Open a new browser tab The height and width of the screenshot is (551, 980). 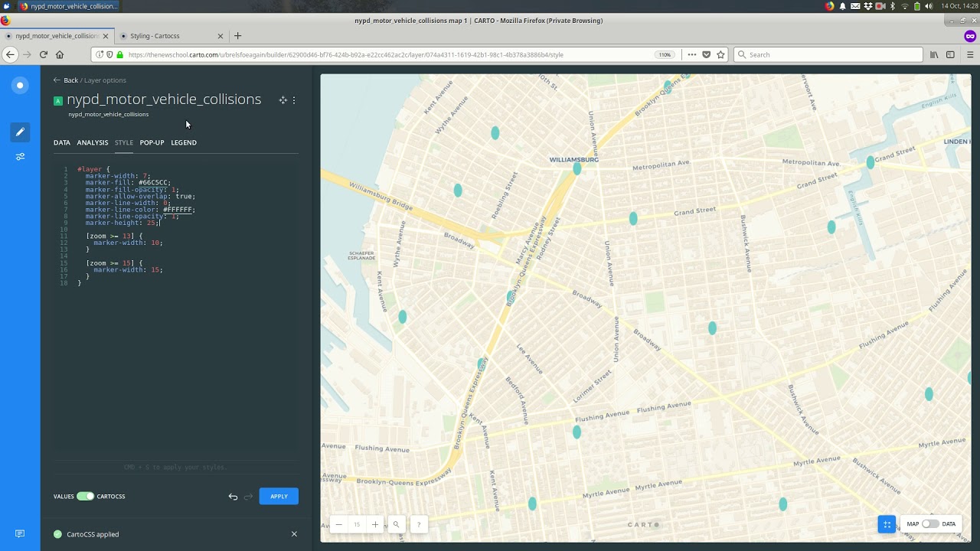coord(237,36)
